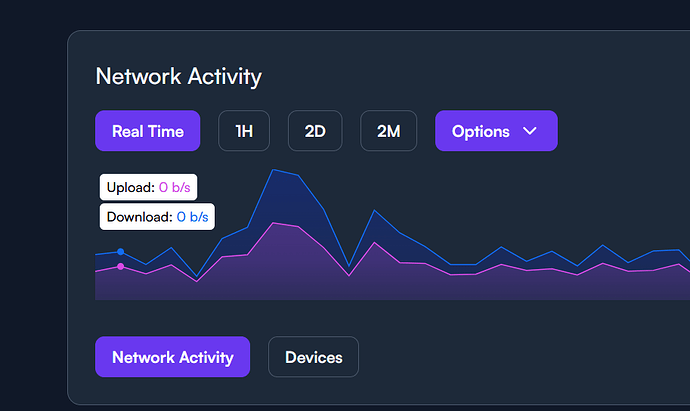Open the Options dropdown menu

pos(495,131)
